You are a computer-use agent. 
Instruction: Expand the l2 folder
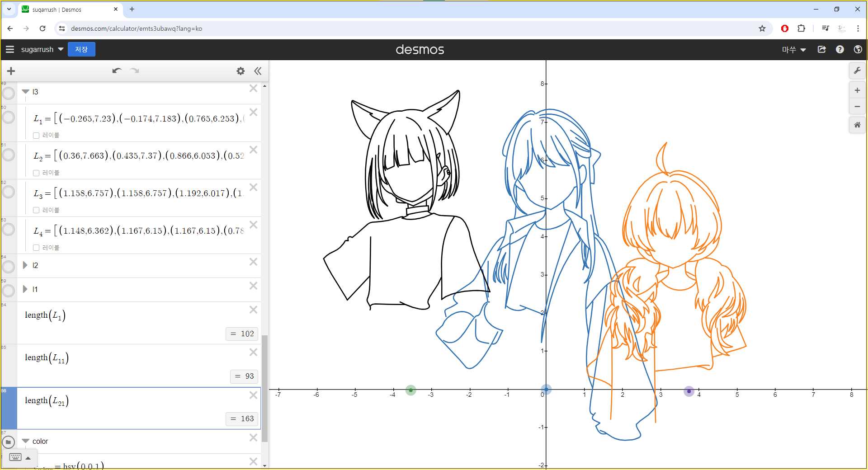click(x=25, y=265)
